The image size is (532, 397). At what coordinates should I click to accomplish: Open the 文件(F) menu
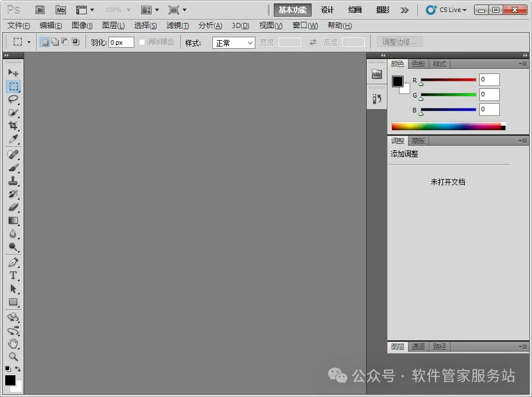click(19, 25)
